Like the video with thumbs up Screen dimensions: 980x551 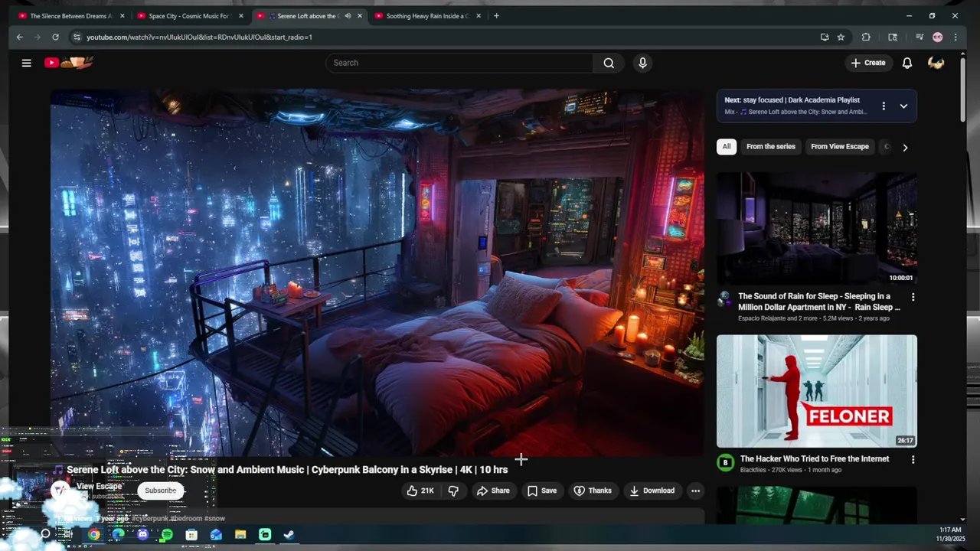point(420,491)
